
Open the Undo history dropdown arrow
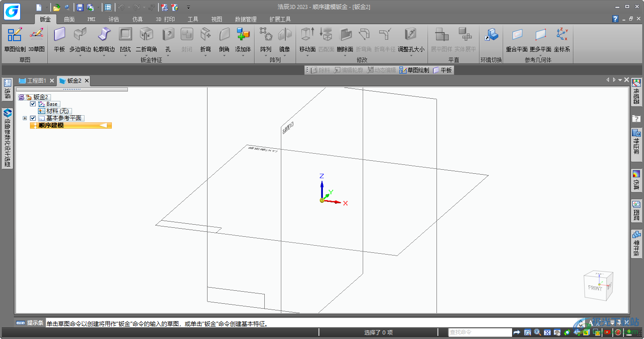pos(128,7)
